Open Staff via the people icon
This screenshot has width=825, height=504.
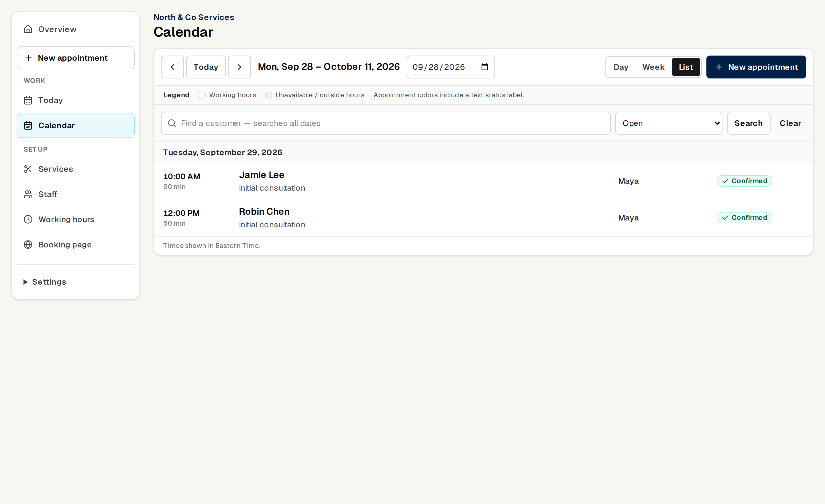[28, 194]
